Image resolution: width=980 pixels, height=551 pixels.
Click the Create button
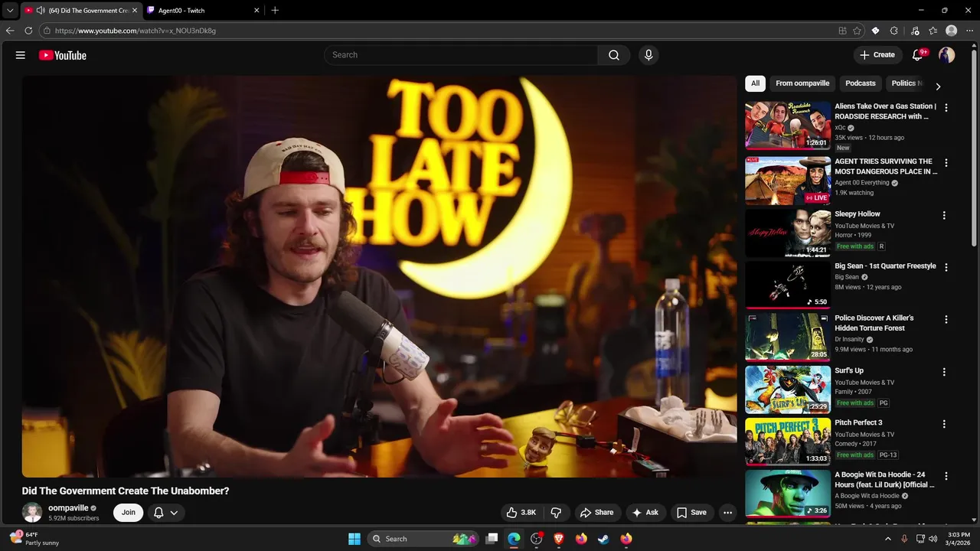pyautogui.click(x=877, y=55)
